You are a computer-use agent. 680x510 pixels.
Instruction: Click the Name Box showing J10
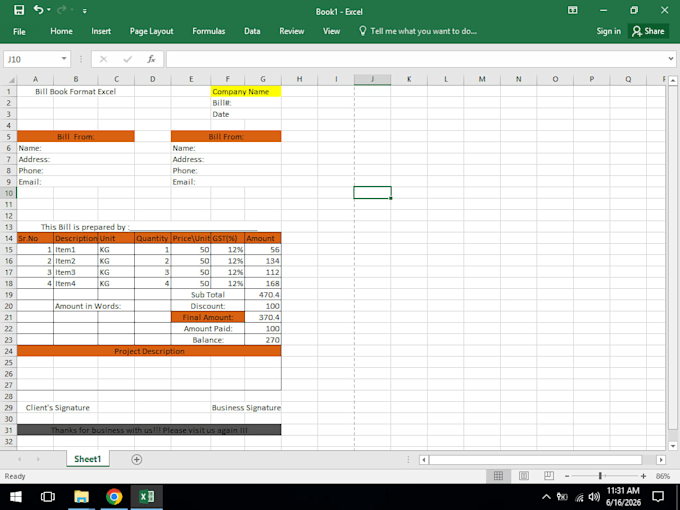32,59
